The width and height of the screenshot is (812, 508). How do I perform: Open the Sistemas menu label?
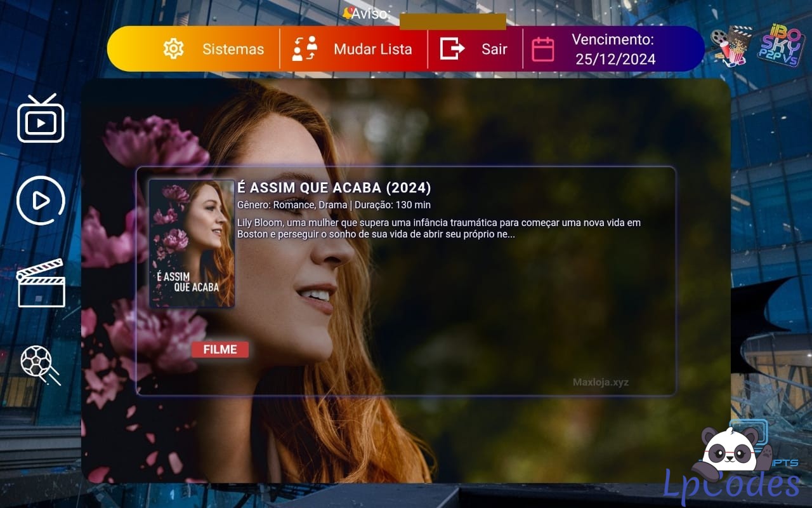(233, 49)
